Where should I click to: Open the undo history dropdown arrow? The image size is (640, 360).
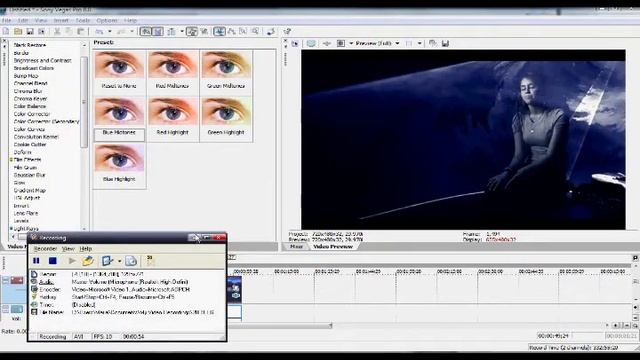tap(109, 31)
